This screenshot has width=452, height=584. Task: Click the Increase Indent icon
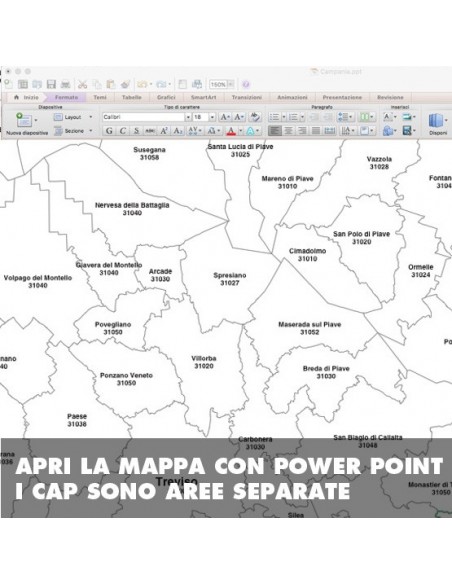click(x=328, y=117)
